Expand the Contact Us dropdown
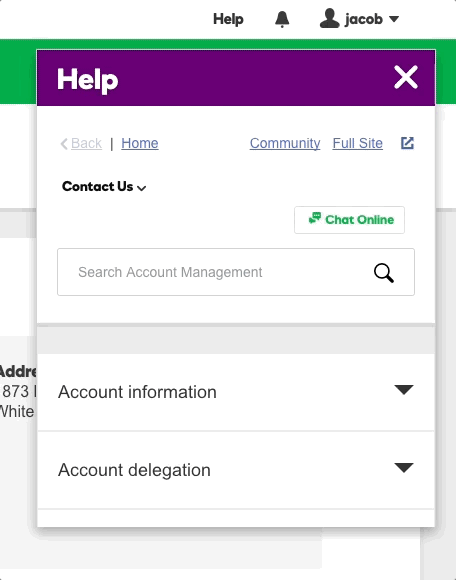The width and height of the screenshot is (456, 580). pos(104,186)
